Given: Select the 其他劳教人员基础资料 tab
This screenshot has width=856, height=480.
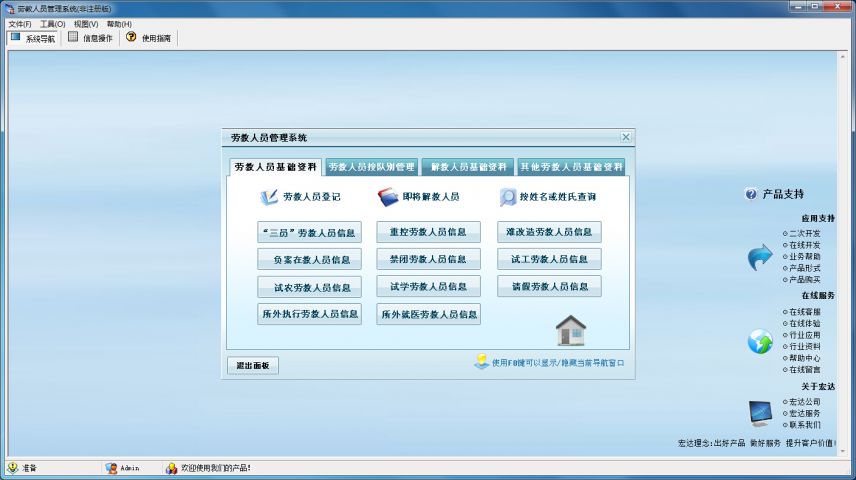Looking at the screenshot, I should (x=572, y=167).
